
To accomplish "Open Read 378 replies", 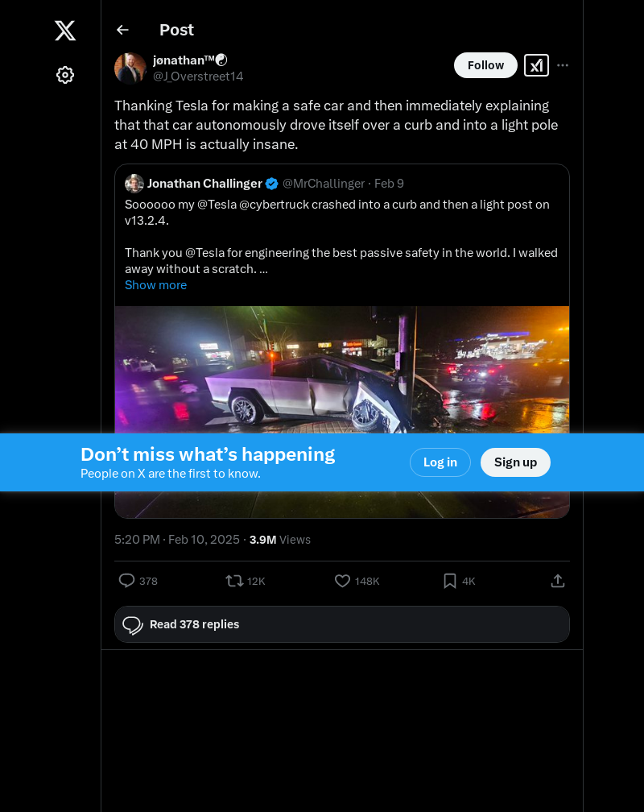I will [342, 624].
